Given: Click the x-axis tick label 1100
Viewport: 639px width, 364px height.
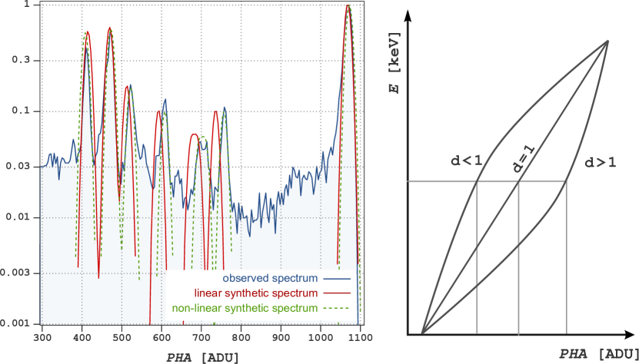Looking at the screenshot, I should [x=360, y=338].
